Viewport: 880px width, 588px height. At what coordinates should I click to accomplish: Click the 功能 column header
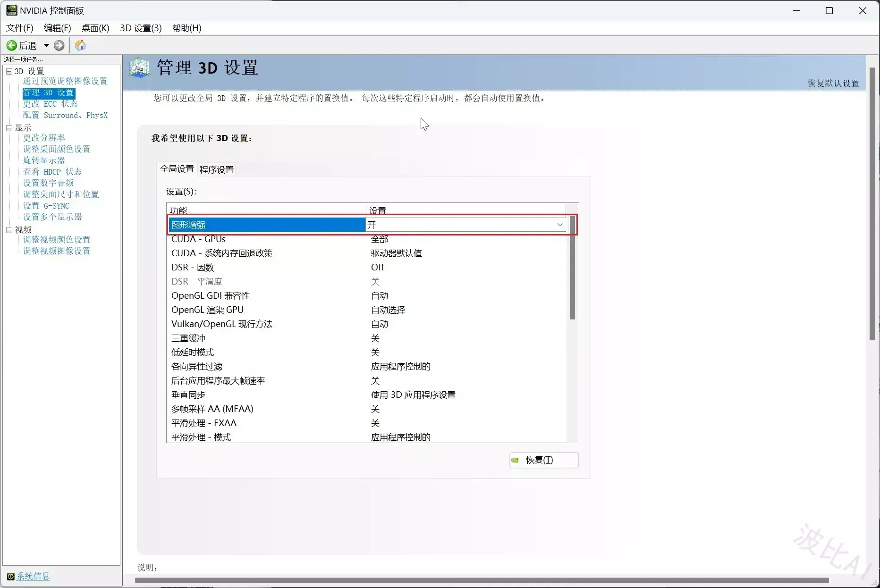click(267, 210)
